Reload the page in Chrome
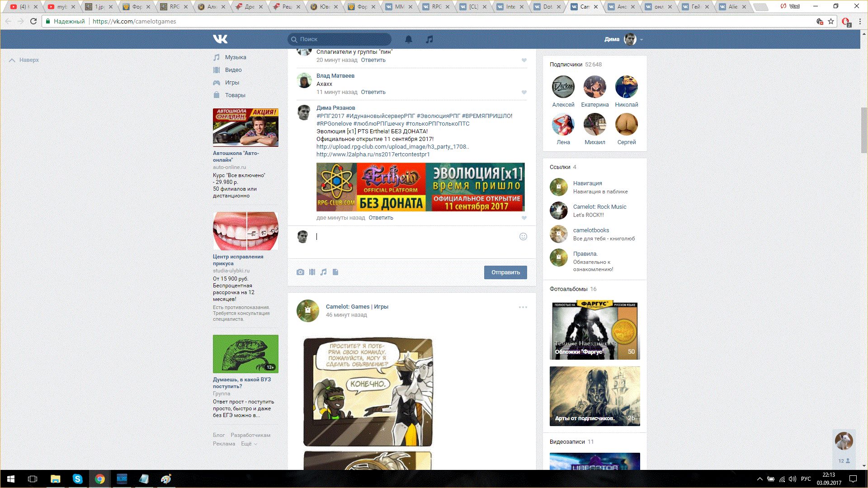Image resolution: width=868 pixels, height=488 pixels. tap(33, 21)
